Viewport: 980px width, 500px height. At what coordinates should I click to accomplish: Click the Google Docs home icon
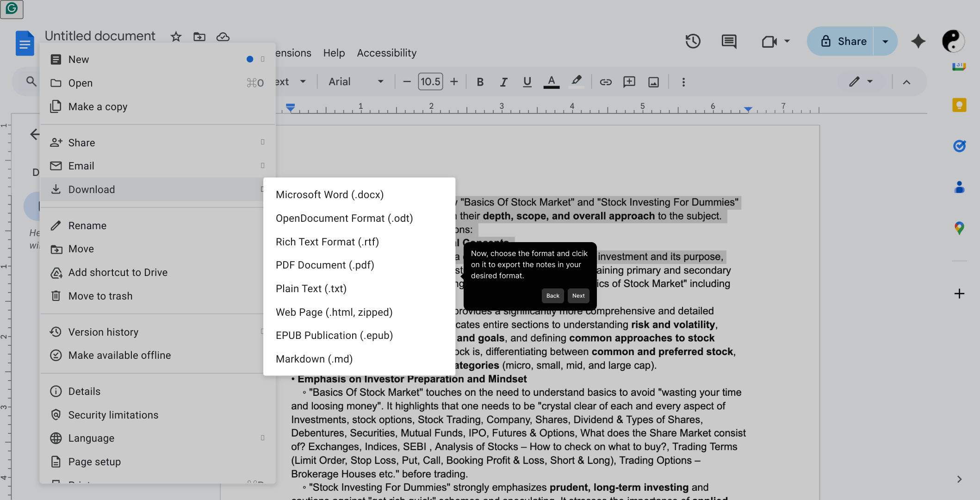coord(25,43)
